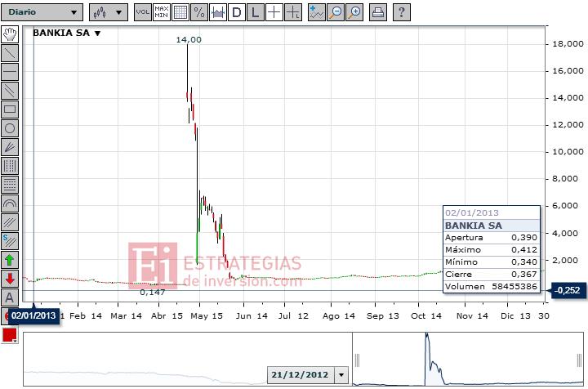This screenshot has height=389, width=588.
Task: Select the trend line drawing tool
Action: click(x=10, y=53)
